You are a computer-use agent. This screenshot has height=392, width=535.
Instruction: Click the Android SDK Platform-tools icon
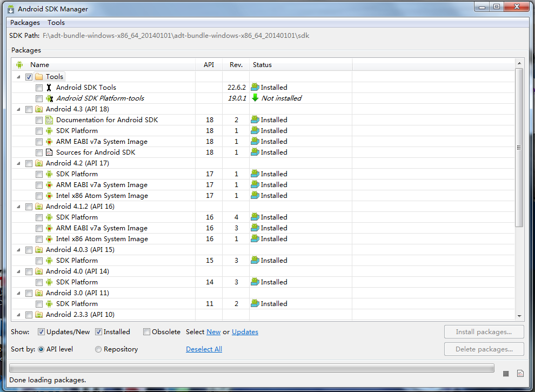pyautogui.click(x=49, y=98)
